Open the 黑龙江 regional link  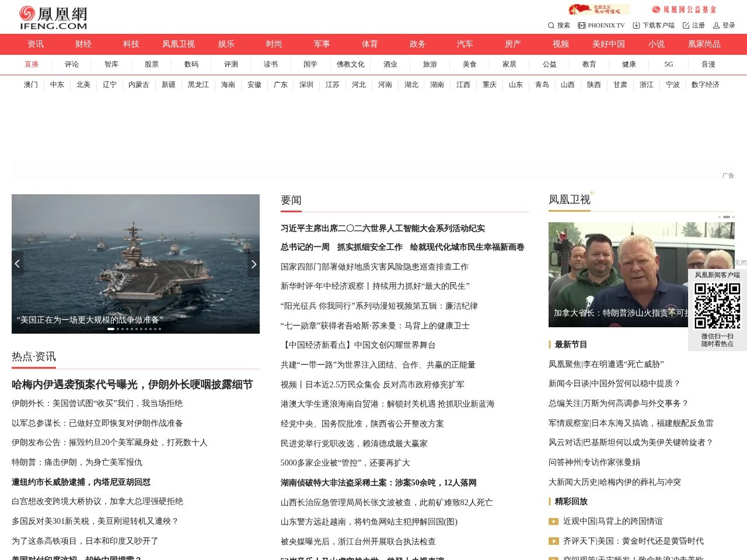198,85
